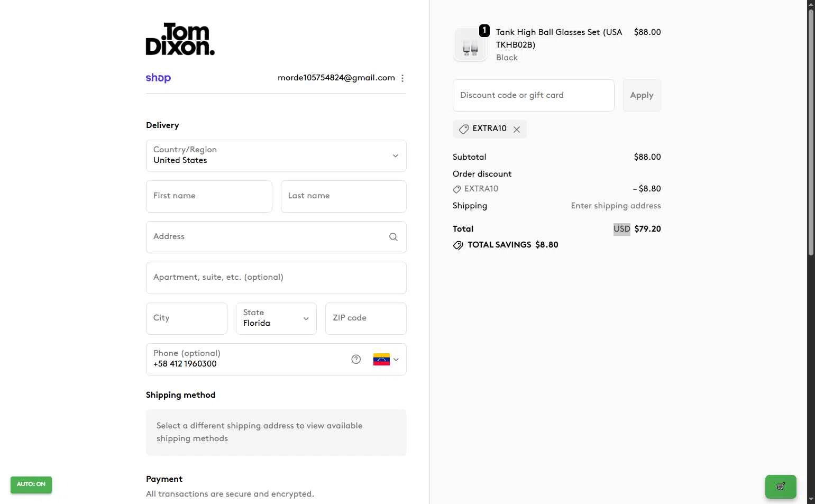
Task: Click the Enter shipping address text
Action: tap(616, 206)
